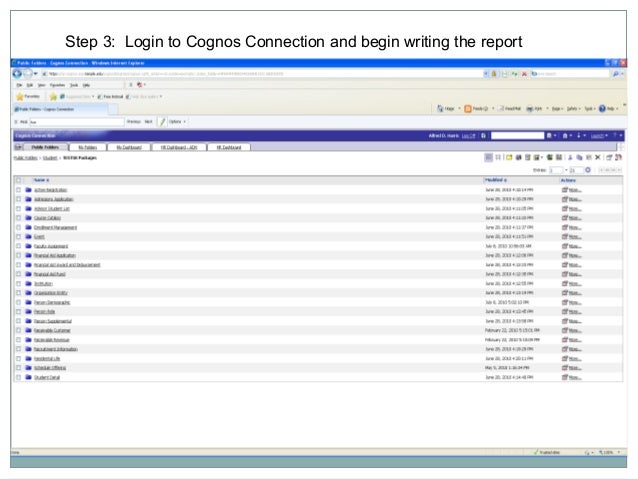Open the IE Safety dropdown menu
Viewport: 638px width, 479px height.
click(x=574, y=109)
